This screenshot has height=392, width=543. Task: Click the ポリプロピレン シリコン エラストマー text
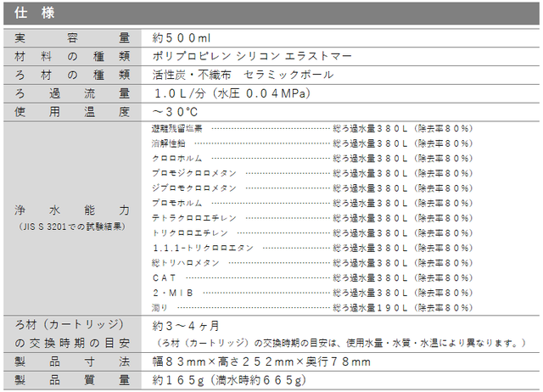tap(252, 56)
